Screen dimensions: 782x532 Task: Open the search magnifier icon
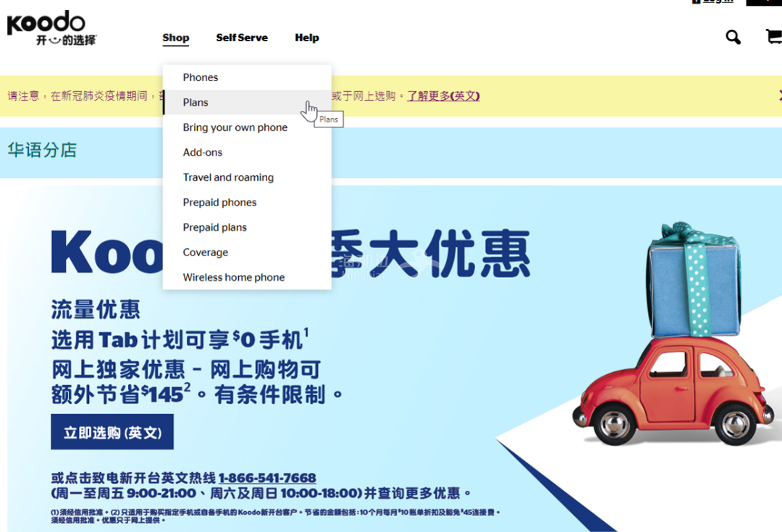tap(733, 38)
